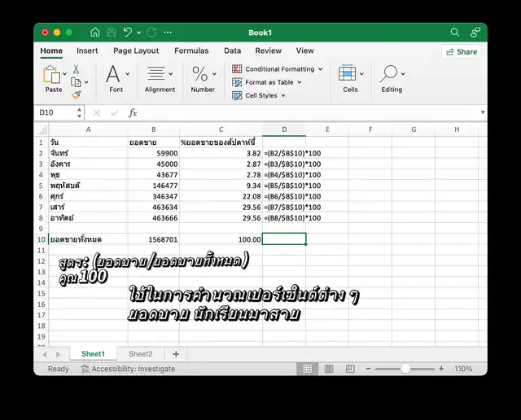521x420 pixels.
Task: Click the Share button
Action: pos(461,51)
